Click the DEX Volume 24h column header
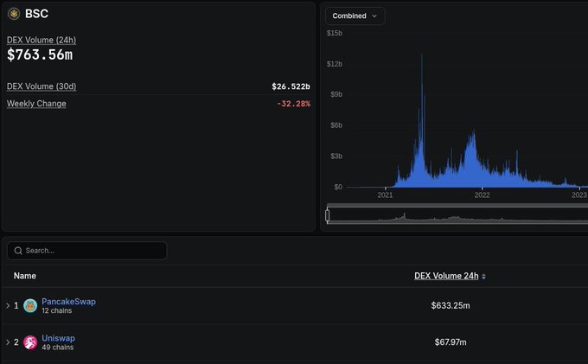Image resolution: width=588 pixels, height=364 pixels. click(x=446, y=276)
